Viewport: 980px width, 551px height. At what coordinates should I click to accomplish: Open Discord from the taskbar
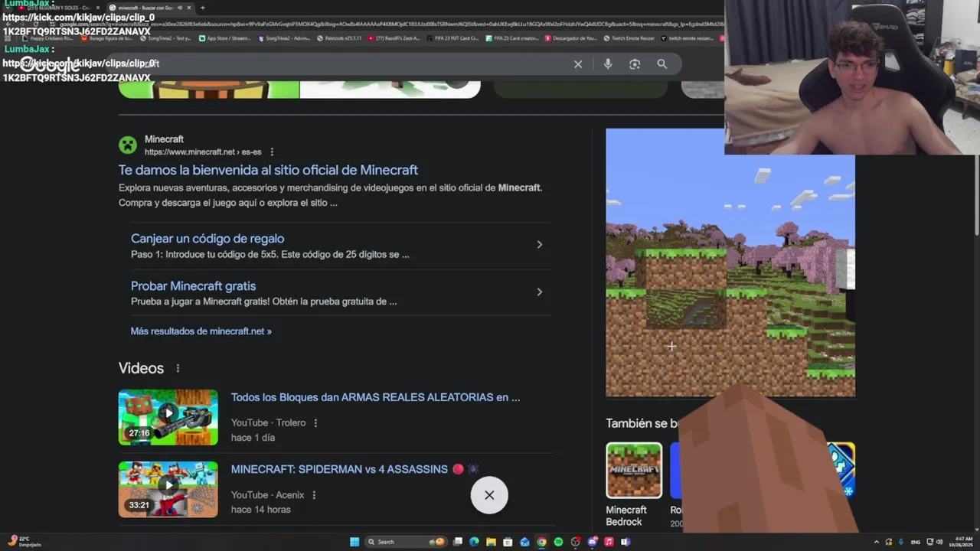[592, 542]
